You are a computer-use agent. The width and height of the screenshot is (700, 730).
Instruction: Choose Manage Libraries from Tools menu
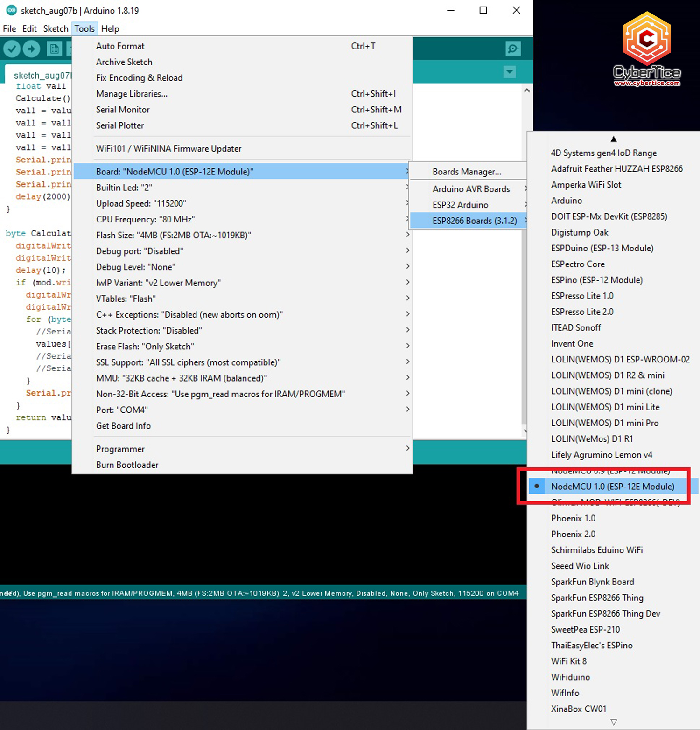(x=132, y=94)
